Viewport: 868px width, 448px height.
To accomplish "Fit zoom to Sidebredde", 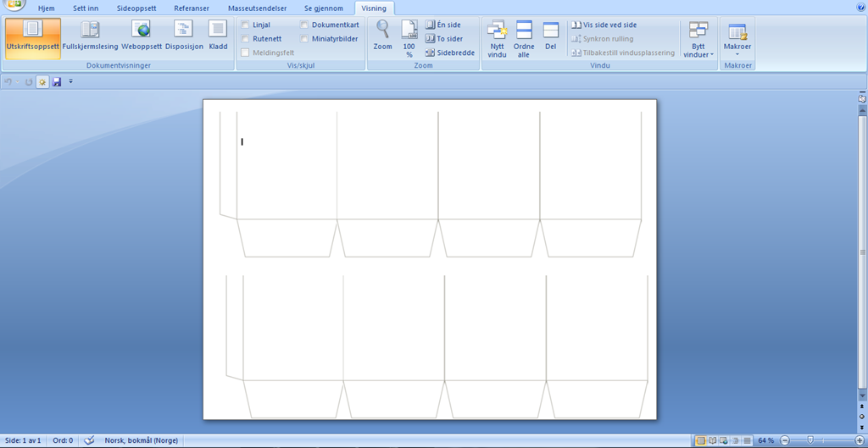I will click(450, 53).
